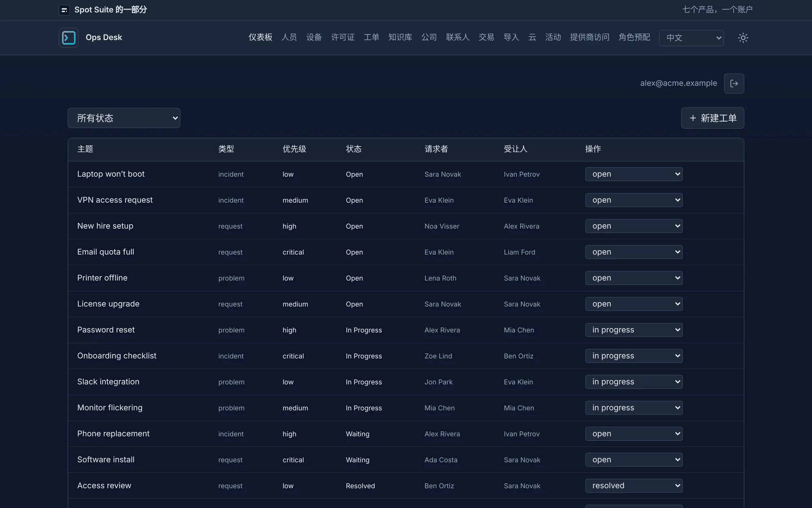Image resolution: width=812 pixels, height=508 pixels.
Task: Click the Ops Desk title link
Action: pyautogui.click(x=104, y=37)
